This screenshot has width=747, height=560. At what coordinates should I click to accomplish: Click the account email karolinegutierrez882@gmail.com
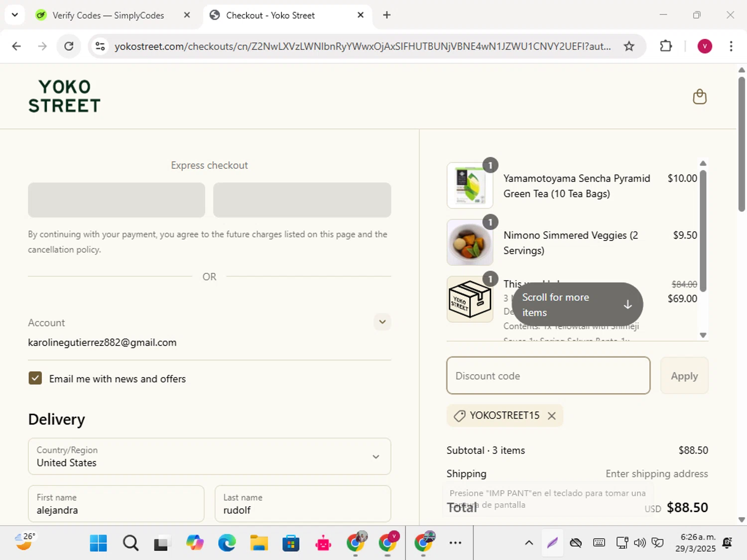[102, 342]
